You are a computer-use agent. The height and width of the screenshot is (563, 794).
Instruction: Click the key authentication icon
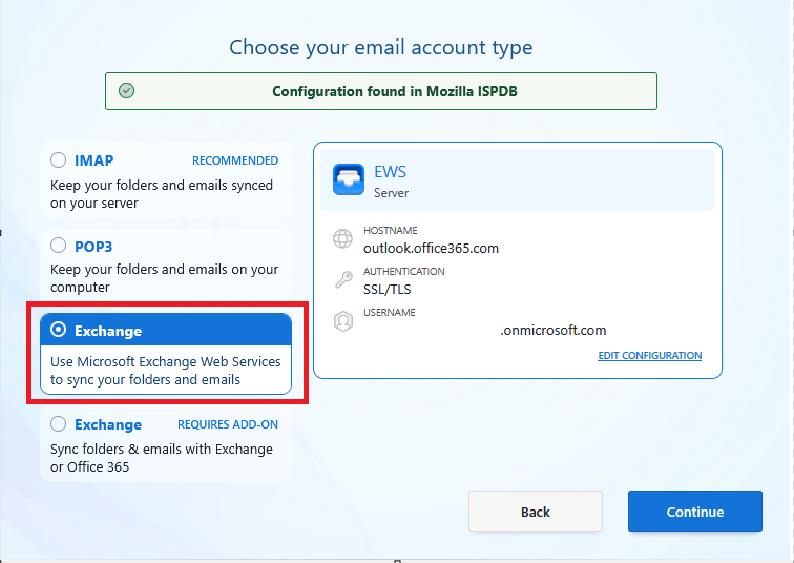click(x=344, y=279)
